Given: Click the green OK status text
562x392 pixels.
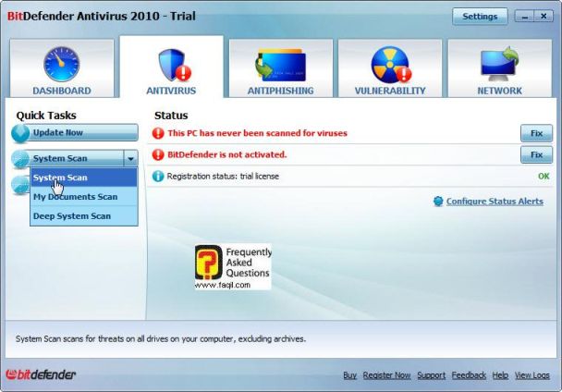Looking at the screenshot, I should [544, 176].
